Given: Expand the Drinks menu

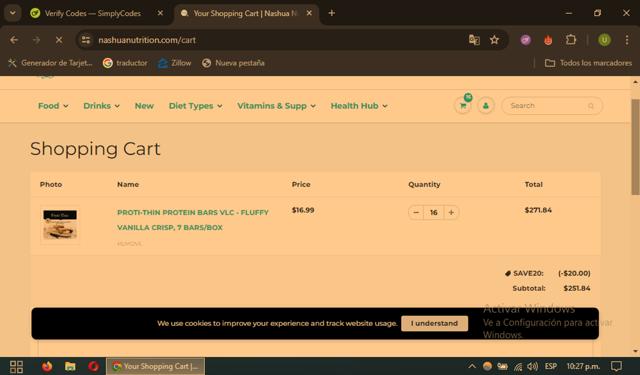Looking at the screenshot, I should click(x=101, y=106).
